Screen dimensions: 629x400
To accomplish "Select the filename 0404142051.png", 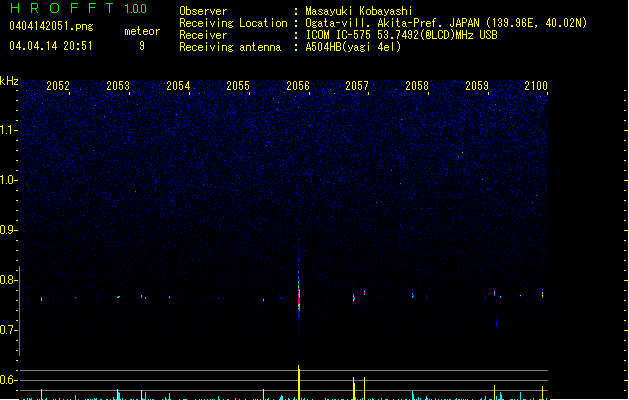I will click(x=51, y=26).
